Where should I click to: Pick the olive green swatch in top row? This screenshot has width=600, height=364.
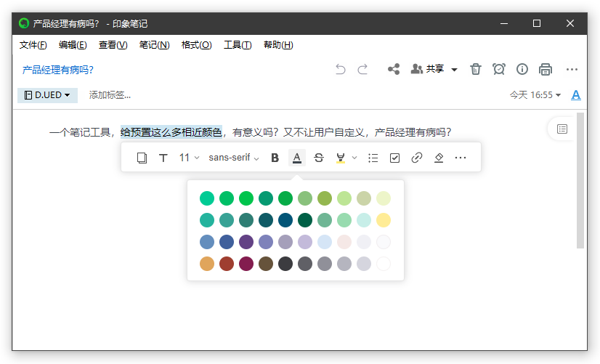[325, 198]
